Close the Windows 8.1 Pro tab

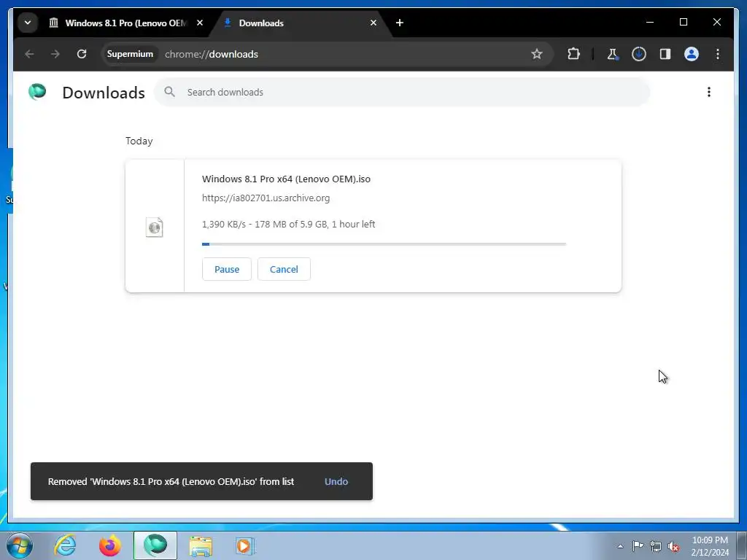200,23
